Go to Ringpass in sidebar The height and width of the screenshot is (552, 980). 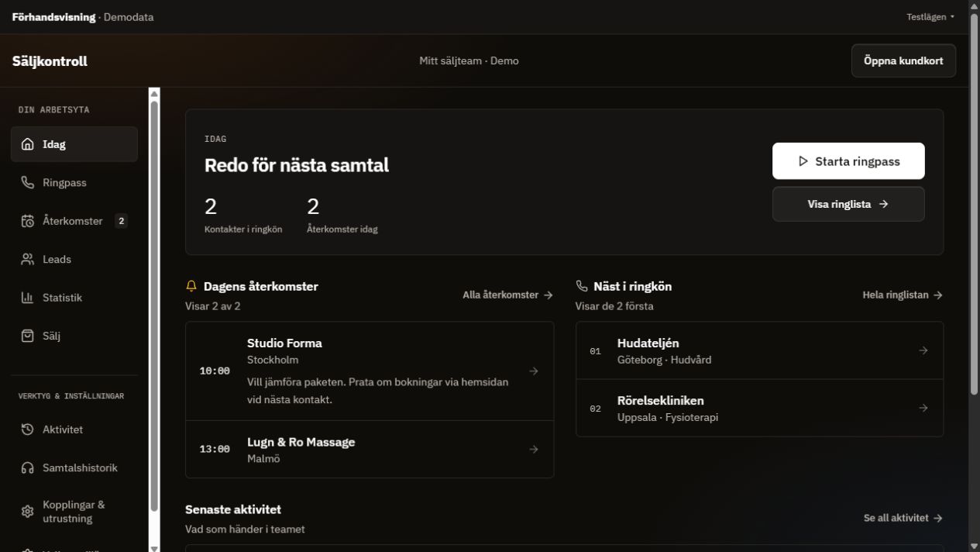pyautogui.click(x=74, y=183)
